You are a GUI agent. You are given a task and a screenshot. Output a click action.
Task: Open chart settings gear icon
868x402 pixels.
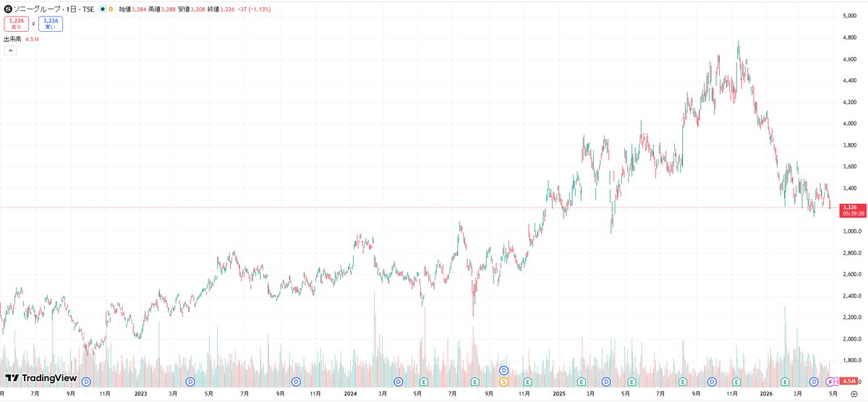coord(854,394)
